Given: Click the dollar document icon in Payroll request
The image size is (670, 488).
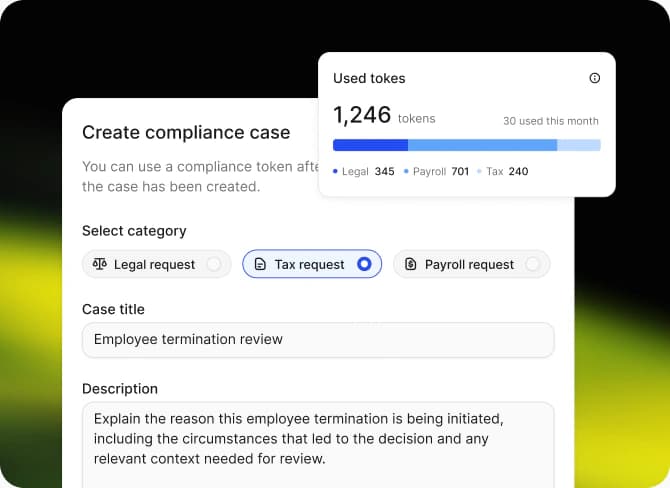Looking at the screenshot, I should click(410, 264).
